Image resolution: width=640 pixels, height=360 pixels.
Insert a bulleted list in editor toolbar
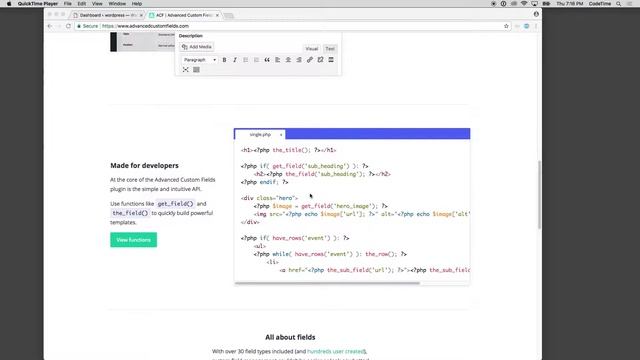tap(246, 60)
